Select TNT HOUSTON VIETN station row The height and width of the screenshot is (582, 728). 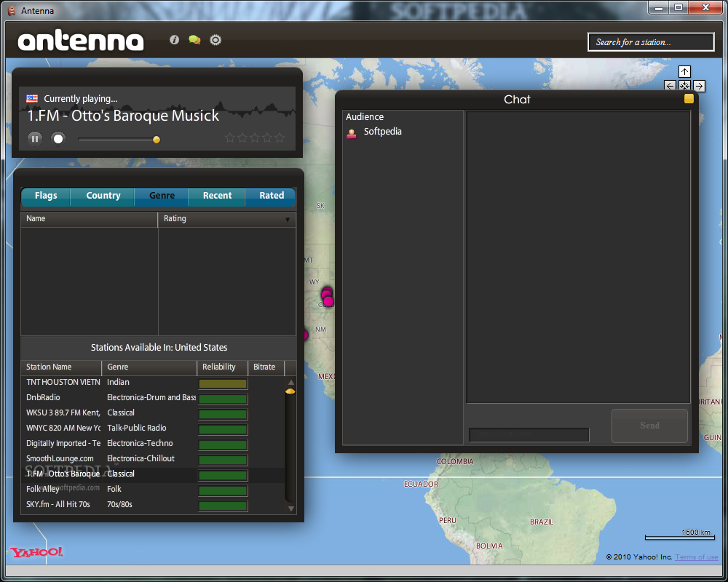(153, 383)
